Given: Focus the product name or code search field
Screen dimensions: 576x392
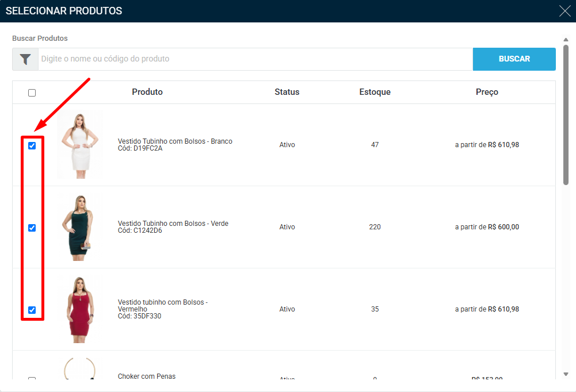Looking at the screenshot, I should [x=255, y=59].
